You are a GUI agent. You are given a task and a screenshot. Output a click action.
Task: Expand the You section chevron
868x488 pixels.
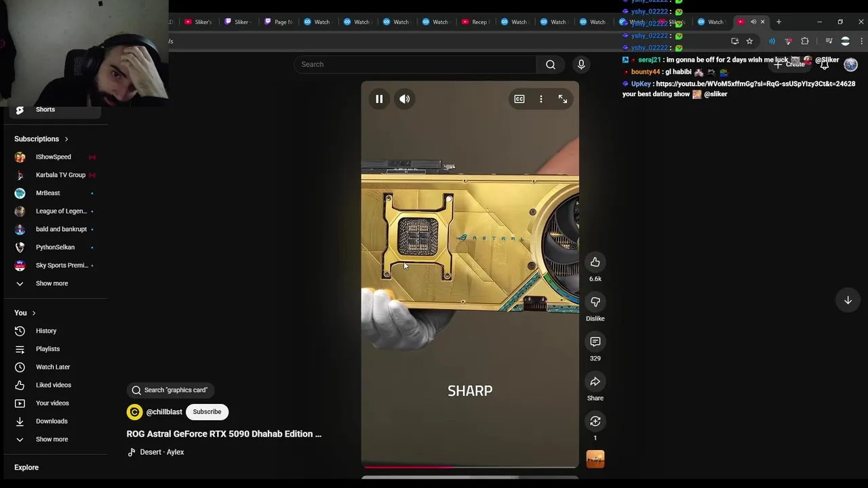click(33, 313)
